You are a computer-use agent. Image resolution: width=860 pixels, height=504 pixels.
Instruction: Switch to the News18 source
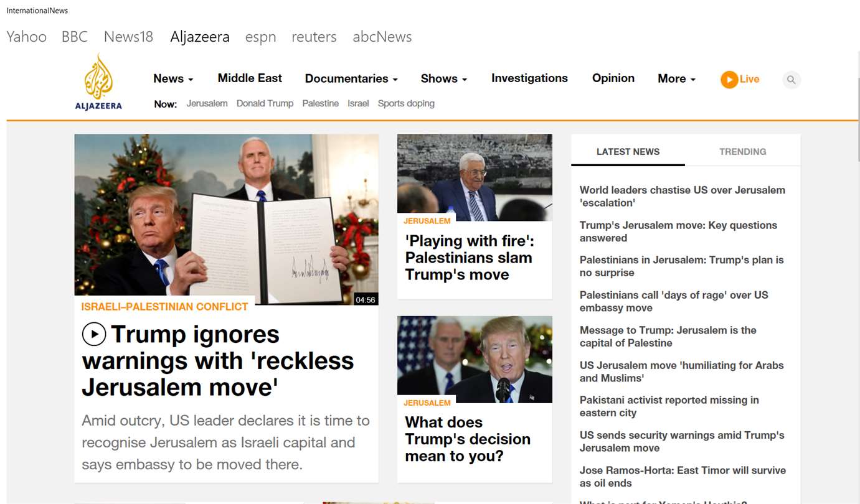point(128,37)
